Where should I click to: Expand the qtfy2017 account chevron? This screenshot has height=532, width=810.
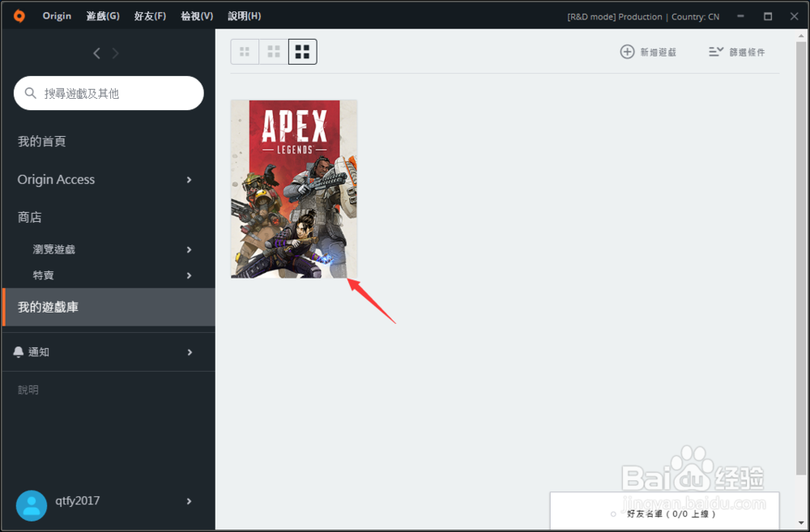click(189, 501)
